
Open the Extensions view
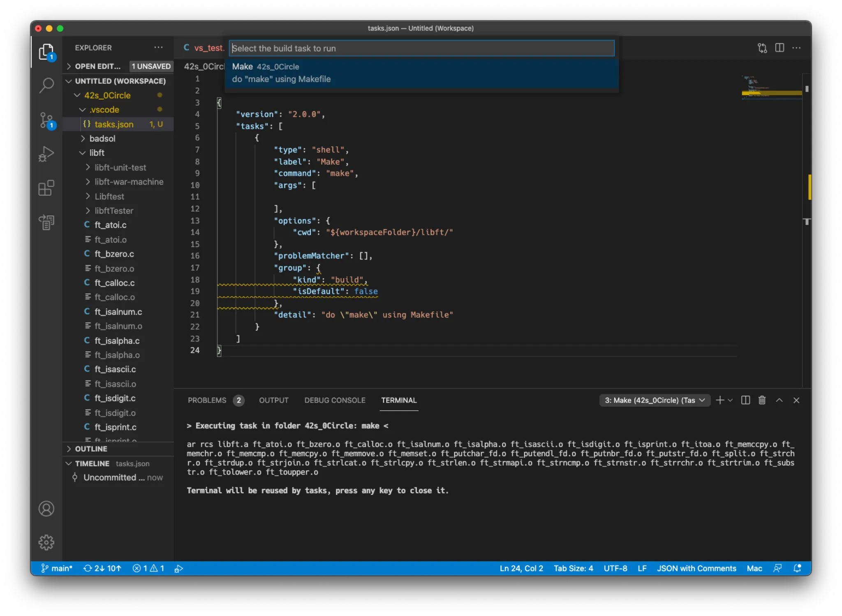click(46, 188)
